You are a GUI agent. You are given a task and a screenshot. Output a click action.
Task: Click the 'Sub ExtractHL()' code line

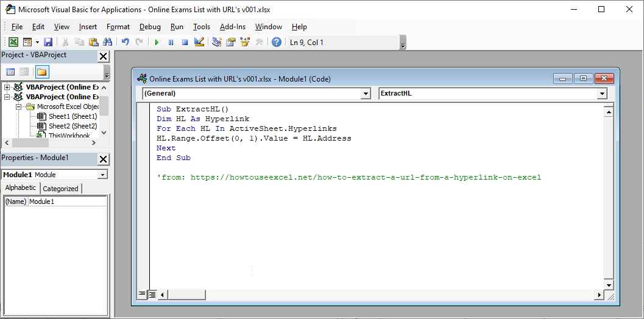(192, 109)
